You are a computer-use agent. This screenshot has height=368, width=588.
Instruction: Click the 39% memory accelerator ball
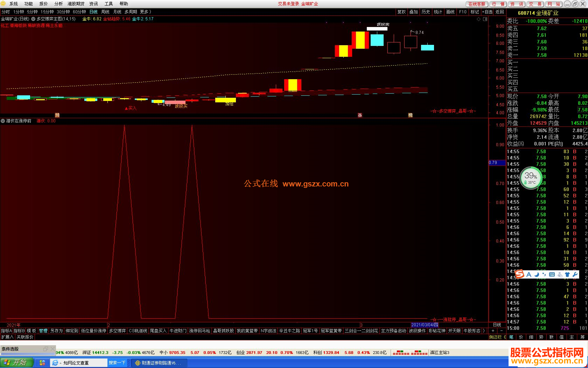tap(531, 178)
